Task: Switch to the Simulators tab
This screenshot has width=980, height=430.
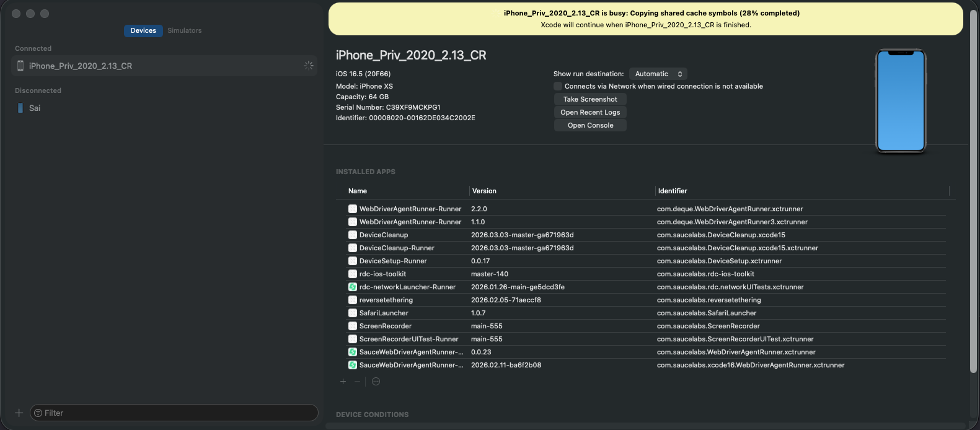Action: pyautogui.click(x=184, y=30)
